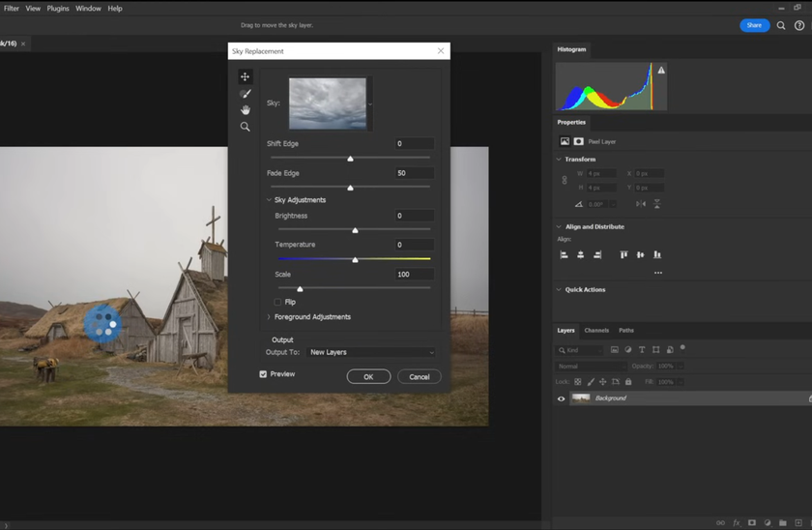Align bottom edges
This screenshot has width=812, height=530.
point(657,255)
